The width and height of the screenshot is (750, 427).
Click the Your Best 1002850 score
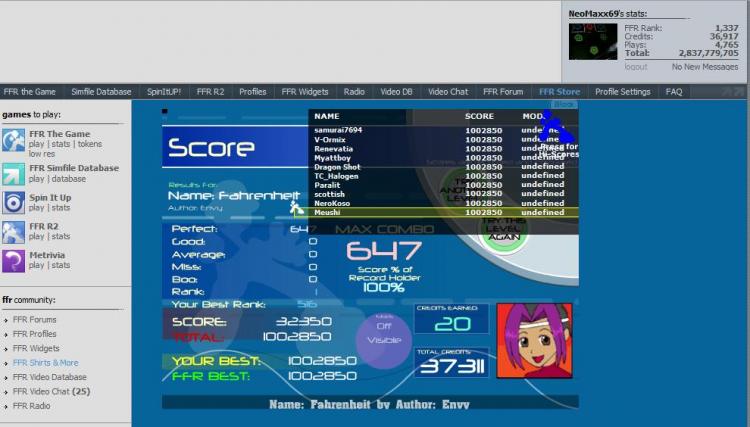coord(322,361)
